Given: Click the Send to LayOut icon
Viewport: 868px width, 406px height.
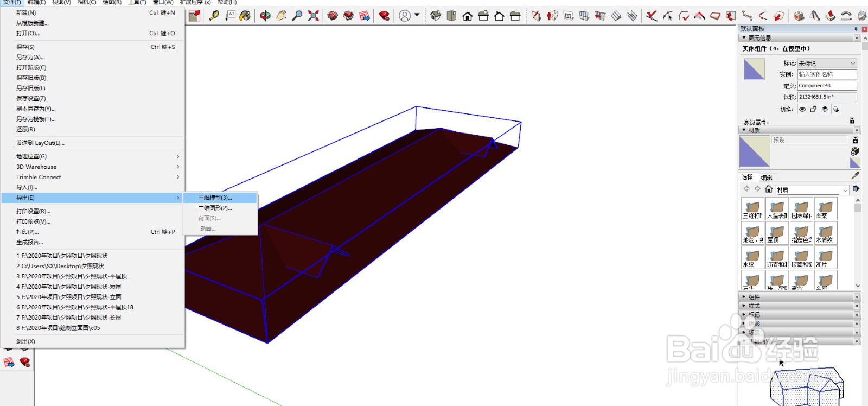Looking at the screenshot, I should pyautogui.click(x=365, y=16).
